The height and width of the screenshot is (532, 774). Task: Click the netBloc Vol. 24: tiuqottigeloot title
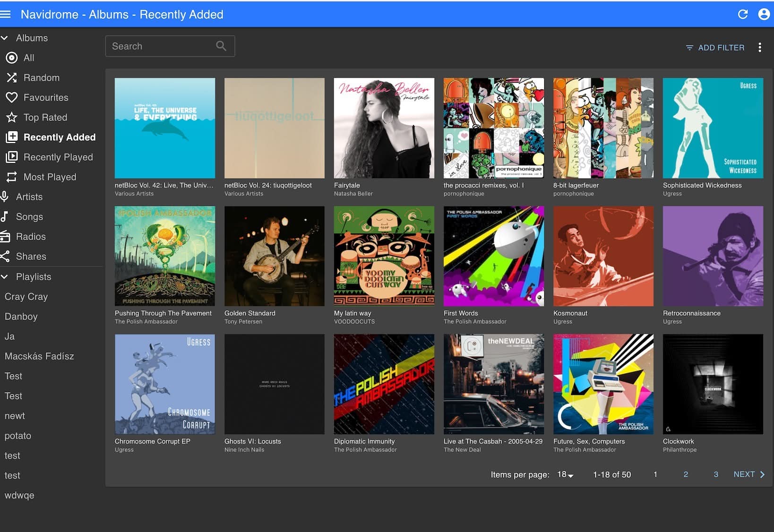click(268, 185)
